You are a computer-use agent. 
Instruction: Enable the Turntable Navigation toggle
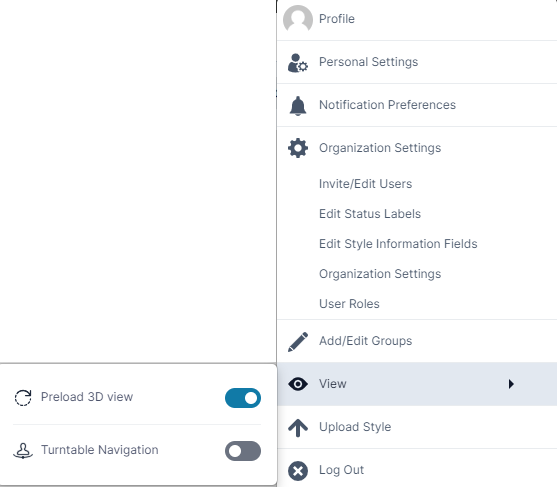click(x=243, y=451)
